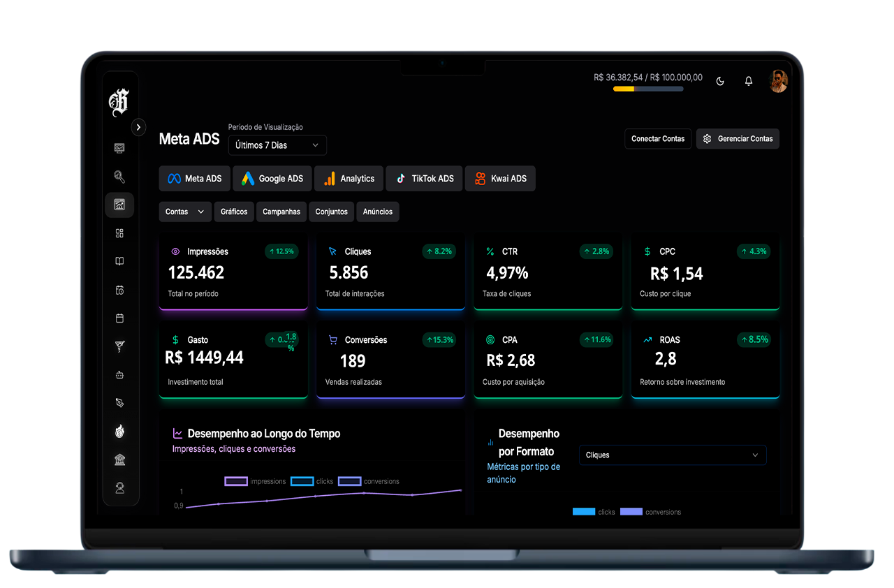Expand the sidebar with the arrow button
The image size is (894, 588).
138,127
